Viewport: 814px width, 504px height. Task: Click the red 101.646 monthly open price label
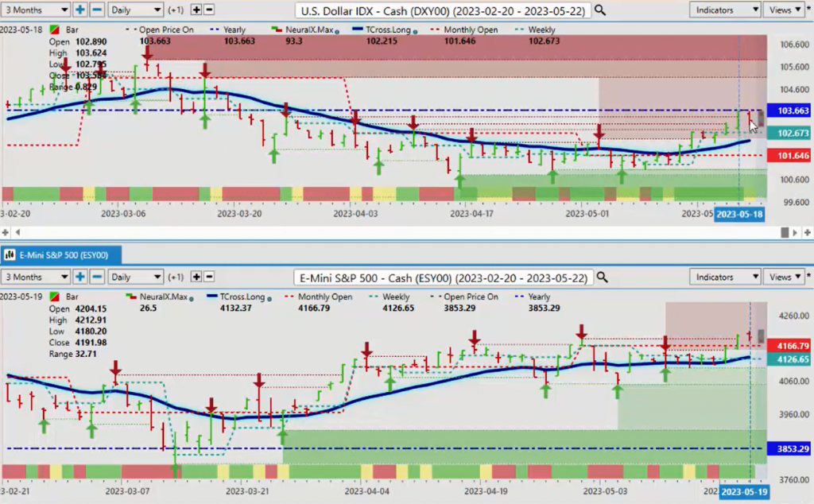789,155
